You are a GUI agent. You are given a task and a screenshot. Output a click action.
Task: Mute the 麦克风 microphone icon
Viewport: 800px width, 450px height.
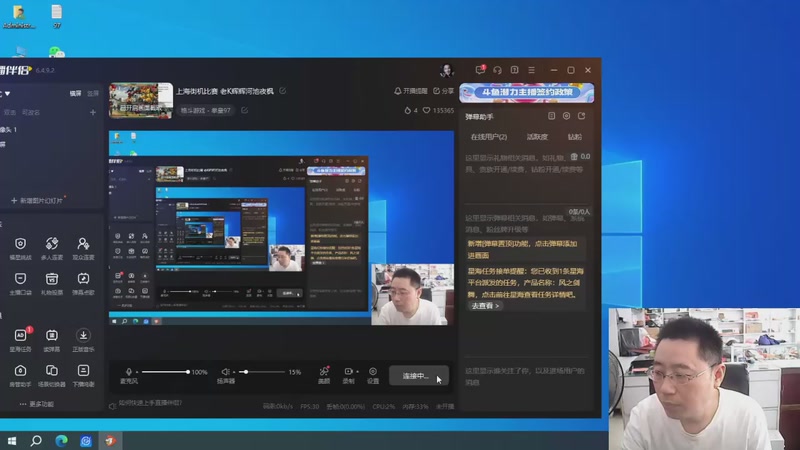point(129,372)
